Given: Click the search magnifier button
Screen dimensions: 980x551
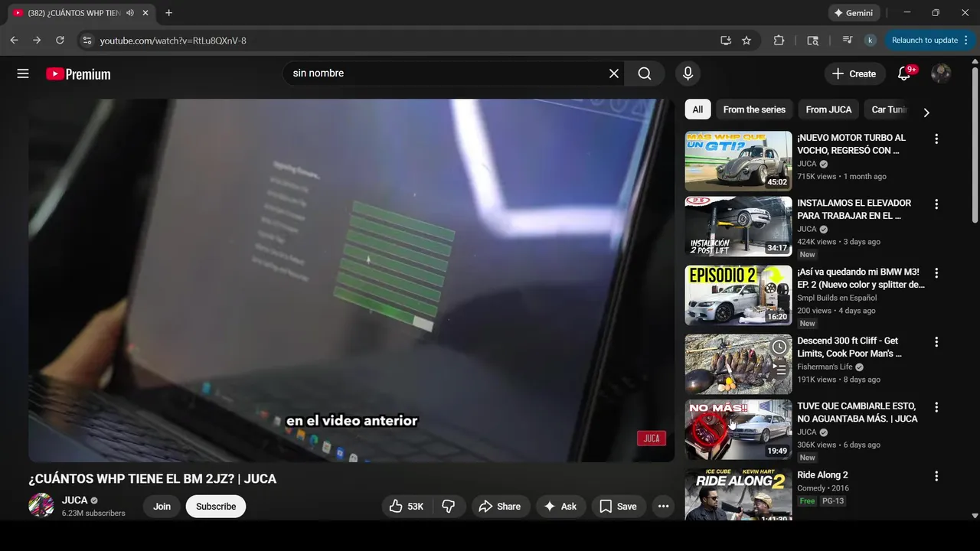Looking at the screenshot, I should point(645,73).
